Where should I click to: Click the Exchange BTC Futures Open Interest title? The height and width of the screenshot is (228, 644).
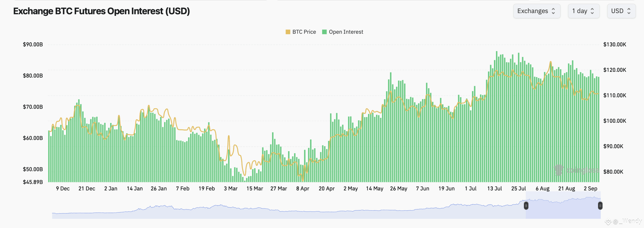pos(101,11)
